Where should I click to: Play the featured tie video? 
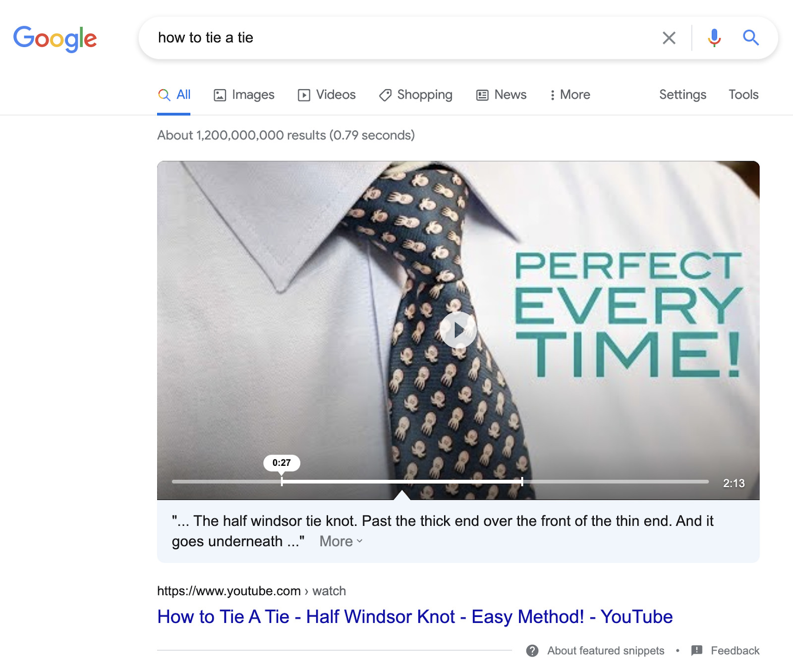point(458,330)
